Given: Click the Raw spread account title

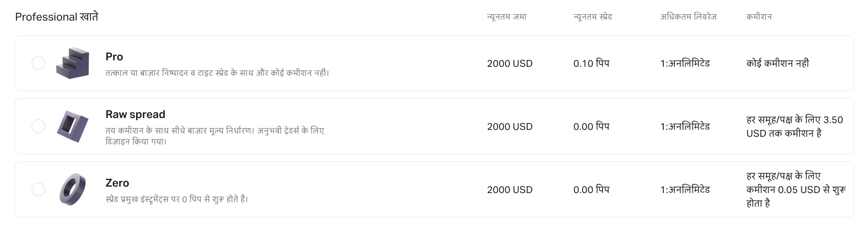Looking at the screenshot, I should (135, 114).
